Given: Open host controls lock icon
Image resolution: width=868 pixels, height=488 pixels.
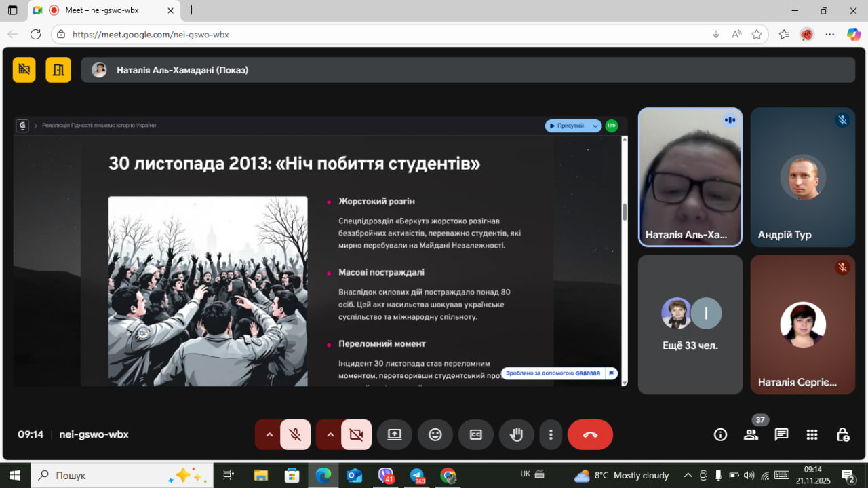Looking at the screenshot, I should [x=842, y=435].
